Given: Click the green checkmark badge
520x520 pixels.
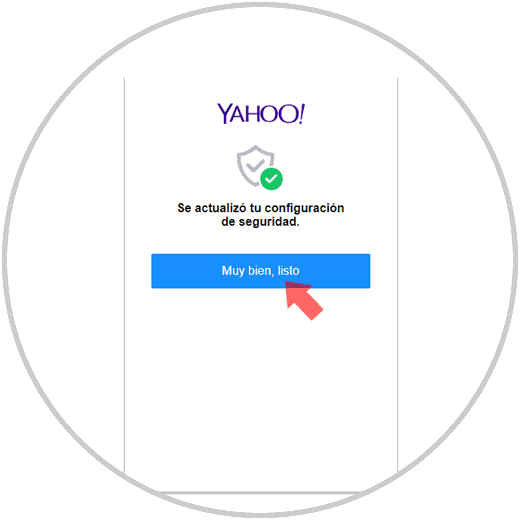Looking at the screenshot, I should 271,179.
